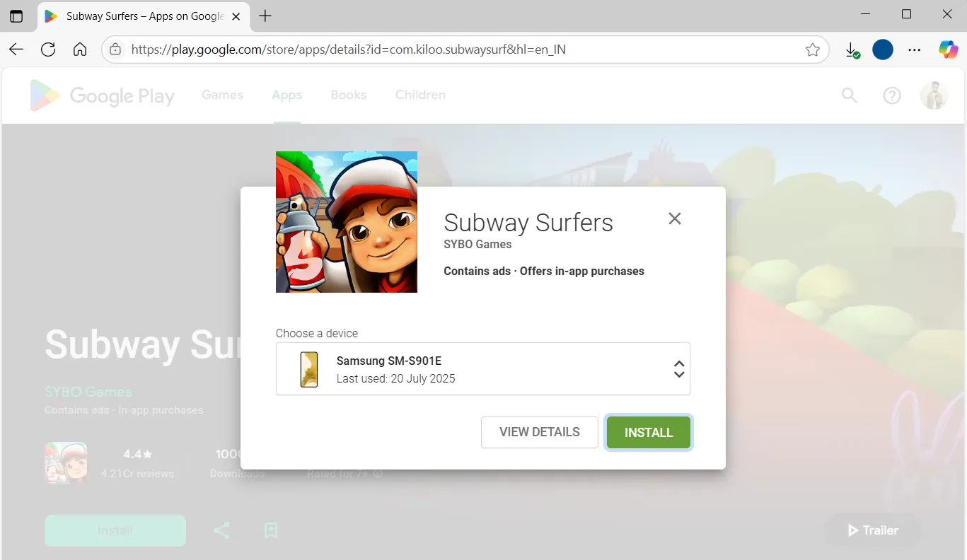Open the Google Play help icon
The width and height of the screenshot is (967, 560).
pyautogui.click(x=891, y=95)
